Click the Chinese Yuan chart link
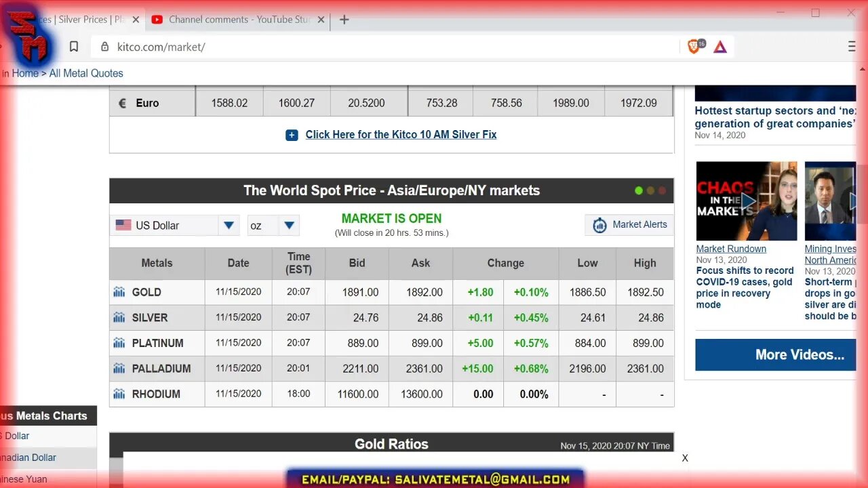 pyautogui.click(x=24, y=479)
